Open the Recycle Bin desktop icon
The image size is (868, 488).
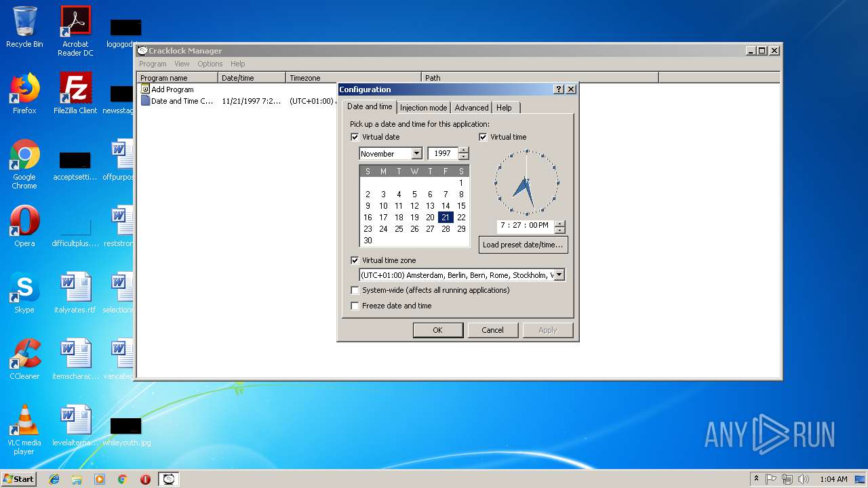(x=24, y=27)
